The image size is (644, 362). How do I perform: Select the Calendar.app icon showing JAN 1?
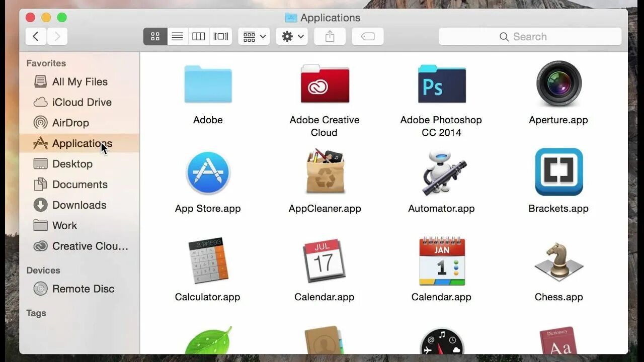click(x=442, y=261)
